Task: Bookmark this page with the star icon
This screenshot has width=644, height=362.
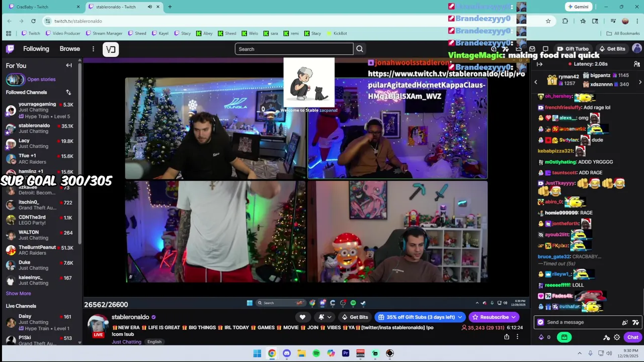Action: 548,21
